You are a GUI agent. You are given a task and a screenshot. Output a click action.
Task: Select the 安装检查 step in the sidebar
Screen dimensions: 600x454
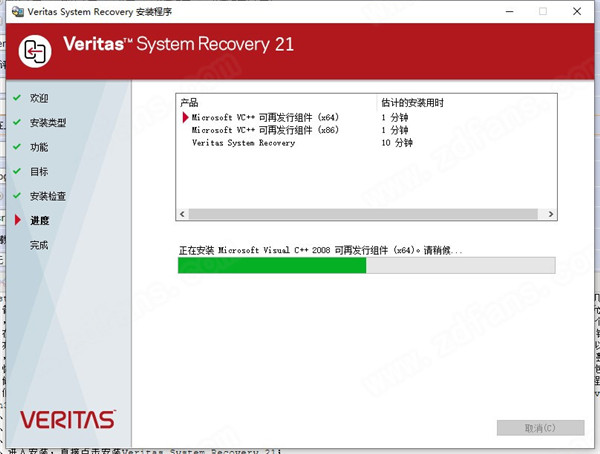(x=48, y=196)
